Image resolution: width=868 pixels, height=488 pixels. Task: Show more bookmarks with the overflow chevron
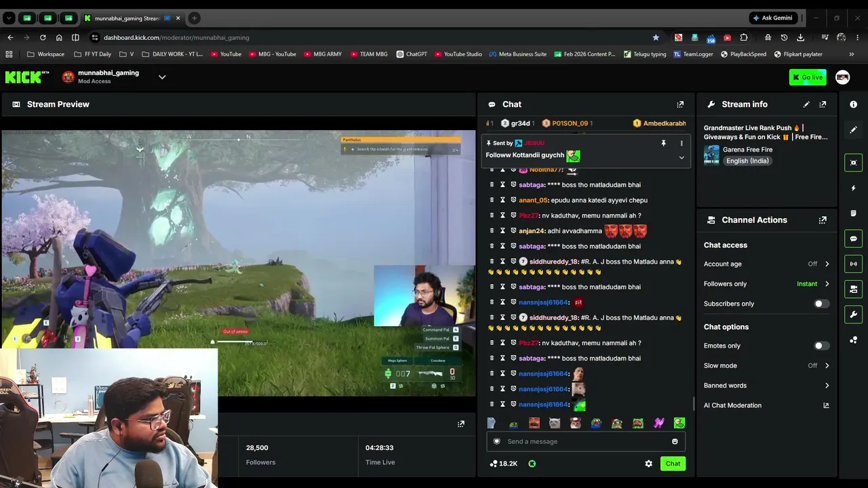click(851, 54)
